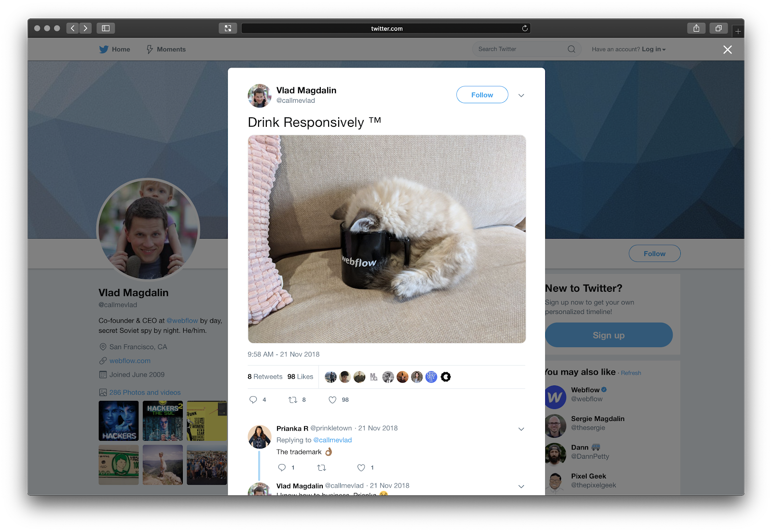Visit the webflow.com profile link
772x532 pixels.
[x=130, y=361]
